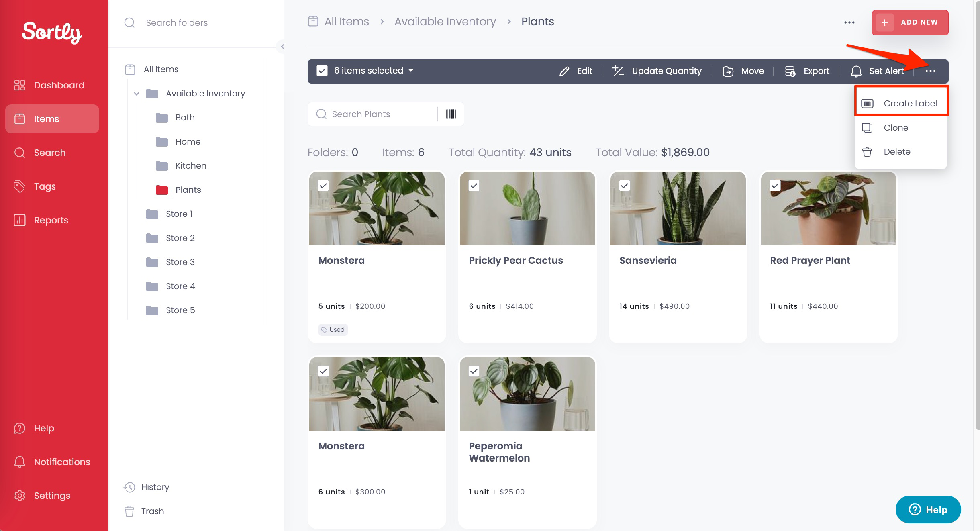Click the Update Quantity toolbar icon
This screenshot has height=531, width=980.
click(657, 71)
